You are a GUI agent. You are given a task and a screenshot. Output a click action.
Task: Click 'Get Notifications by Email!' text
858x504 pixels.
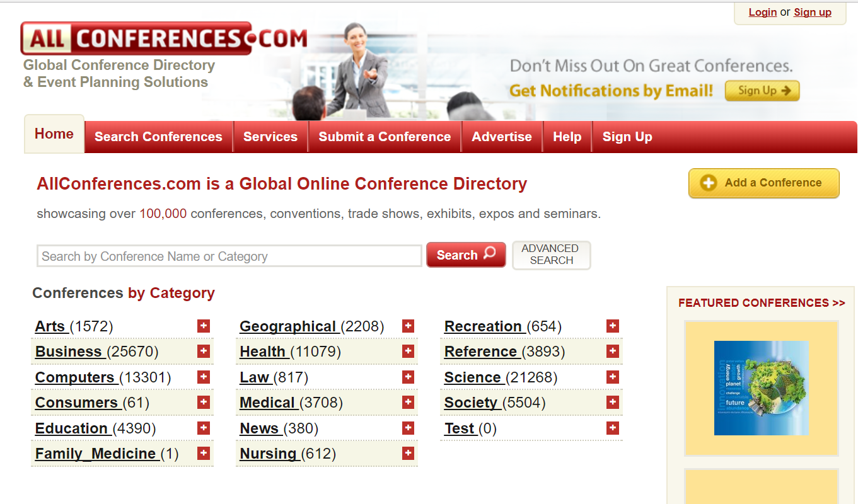[612, 91]
